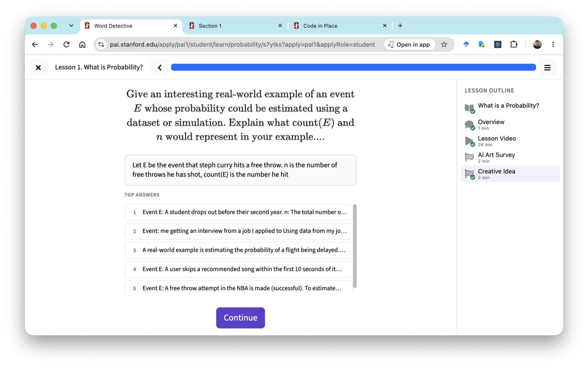Switch to the Section 1 tab
Image resolution: width=588 pixels, height=368 pixels.
[x=236, y=26]
